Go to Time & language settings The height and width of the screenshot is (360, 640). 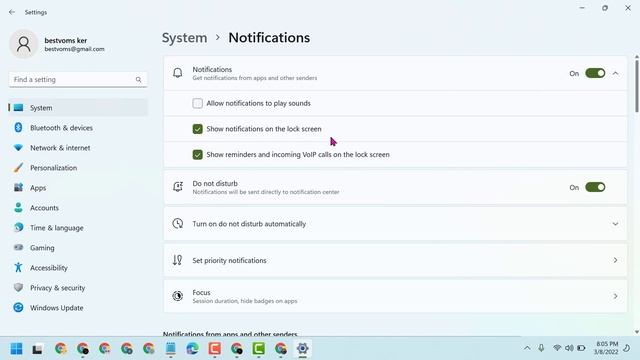click(x=78, y=228)
